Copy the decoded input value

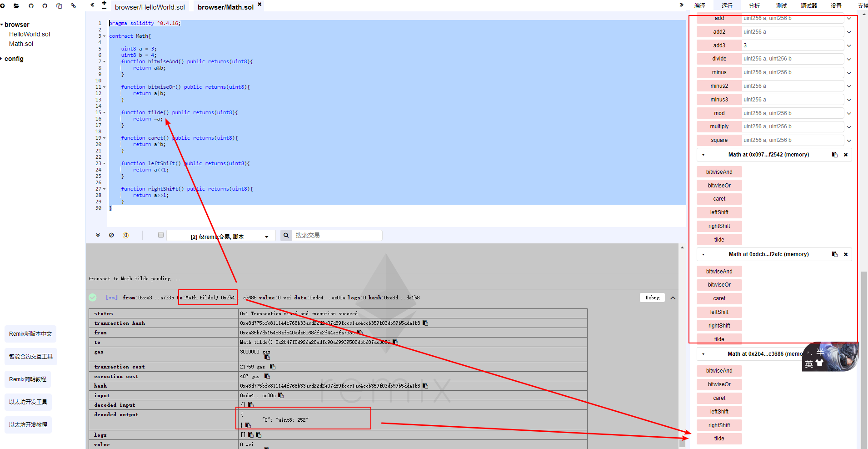[x=251, y=404]
